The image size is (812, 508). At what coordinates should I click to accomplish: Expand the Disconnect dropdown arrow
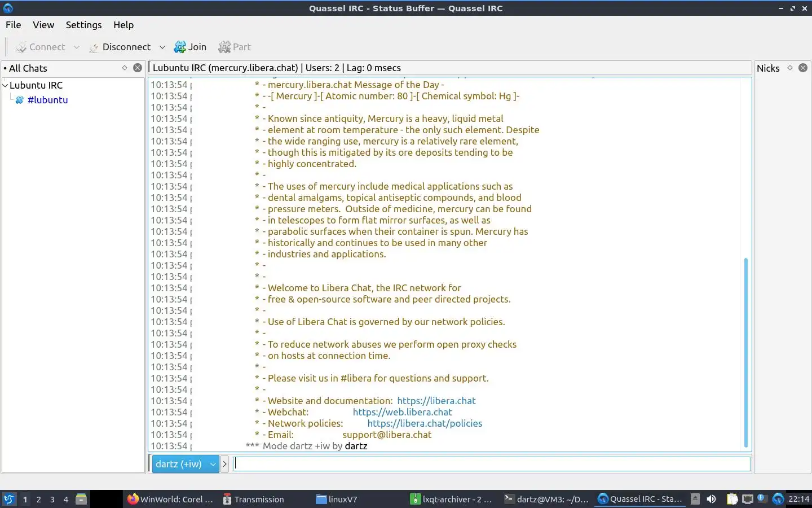[x=162, y=47]
